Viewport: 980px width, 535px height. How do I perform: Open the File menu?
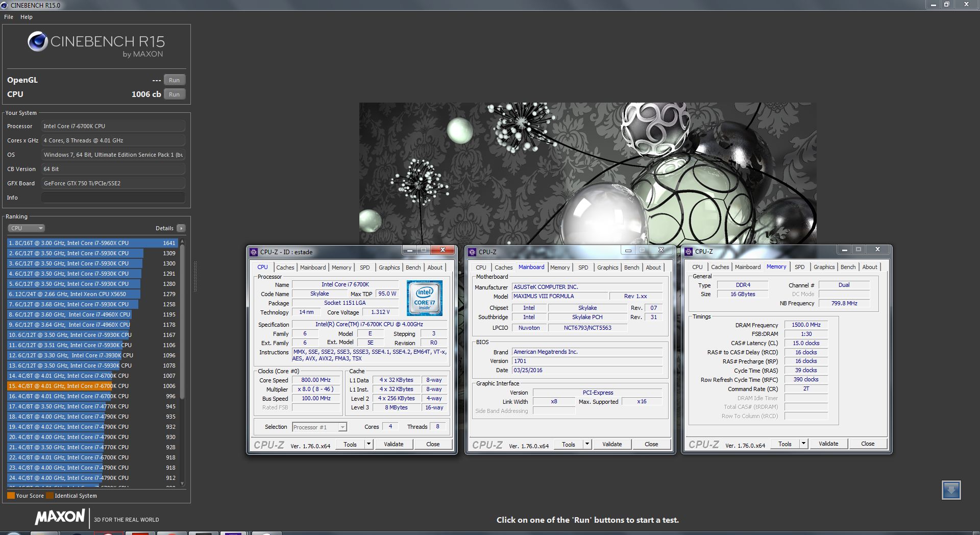tap(9, 17)
